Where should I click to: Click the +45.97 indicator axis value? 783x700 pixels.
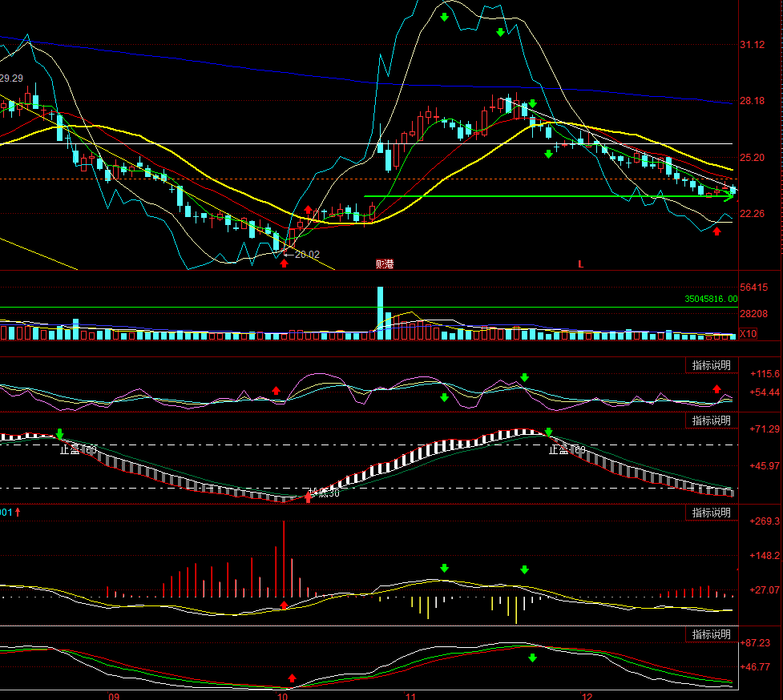(764, 466)
